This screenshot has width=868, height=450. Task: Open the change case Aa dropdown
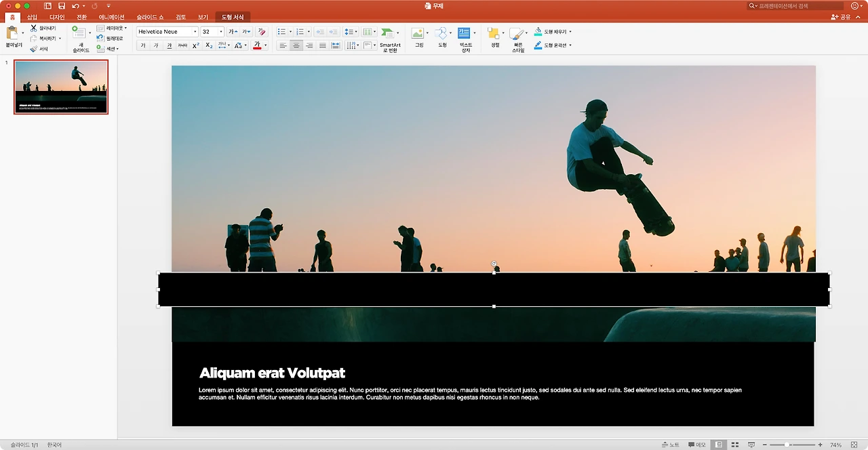pyautogui.click(x=240, y=45)
